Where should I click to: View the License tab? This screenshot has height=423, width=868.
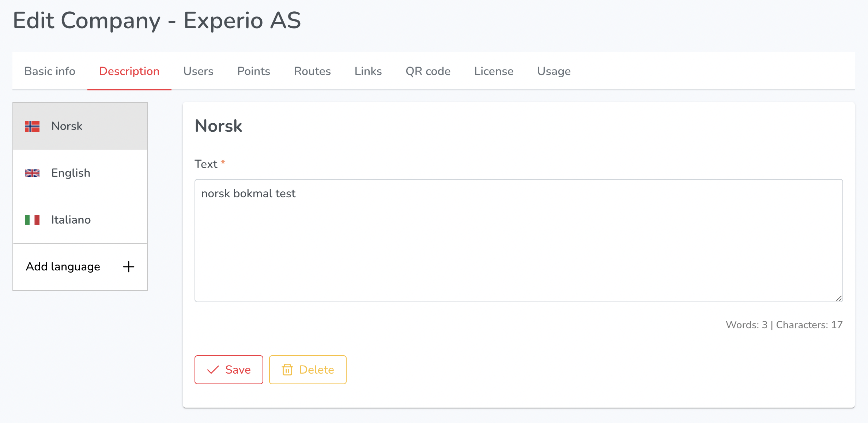click(x=494, y=71)
